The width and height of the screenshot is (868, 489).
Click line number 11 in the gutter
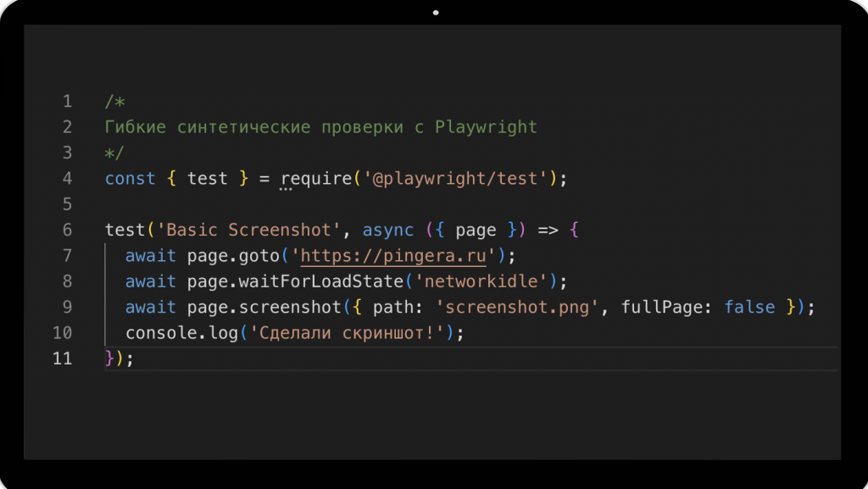(x=62, y=358)
